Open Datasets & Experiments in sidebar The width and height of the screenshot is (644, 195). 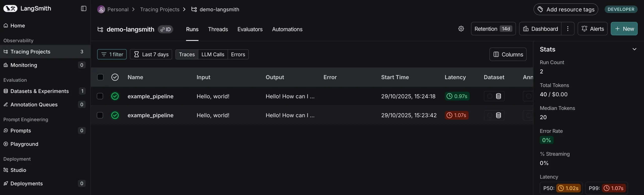[x=45, y=91]
